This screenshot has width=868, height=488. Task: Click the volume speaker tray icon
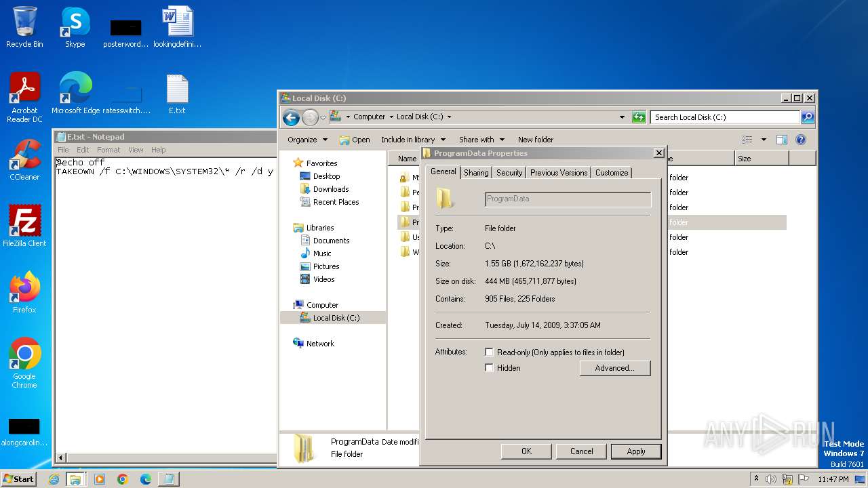point(771,479)
